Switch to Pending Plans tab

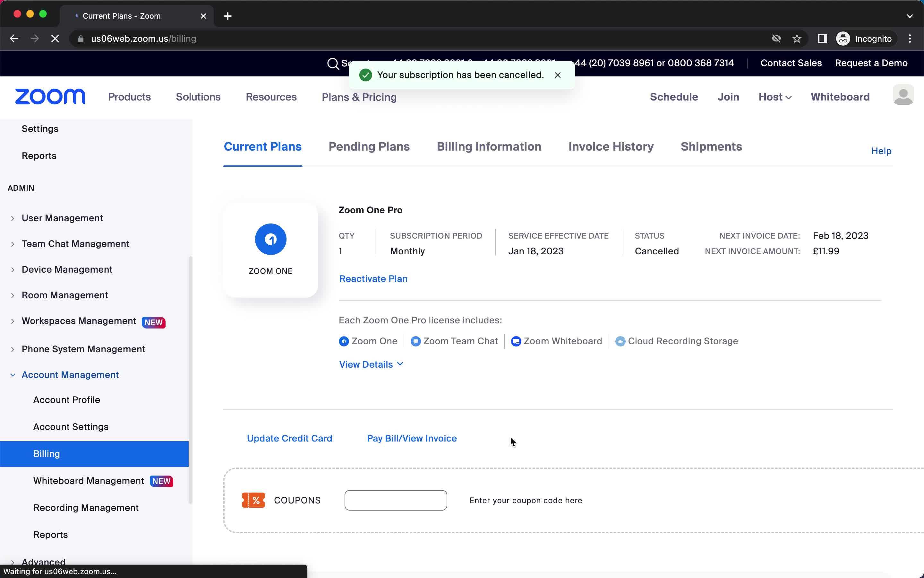pyautogui.click(x=369, y=146)
